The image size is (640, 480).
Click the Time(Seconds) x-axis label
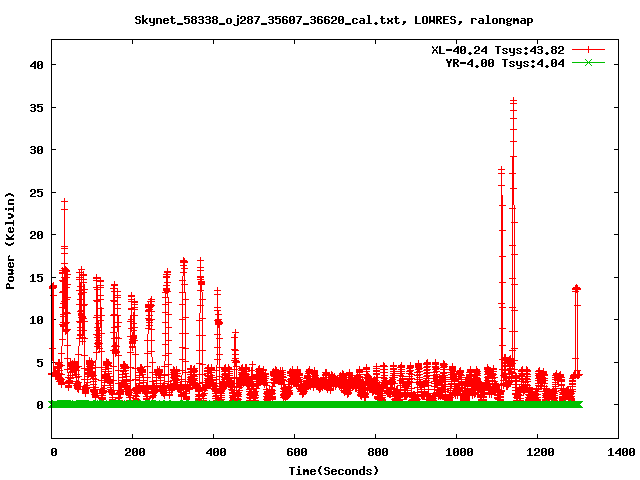pyautogui.click(x=333, y=471)
